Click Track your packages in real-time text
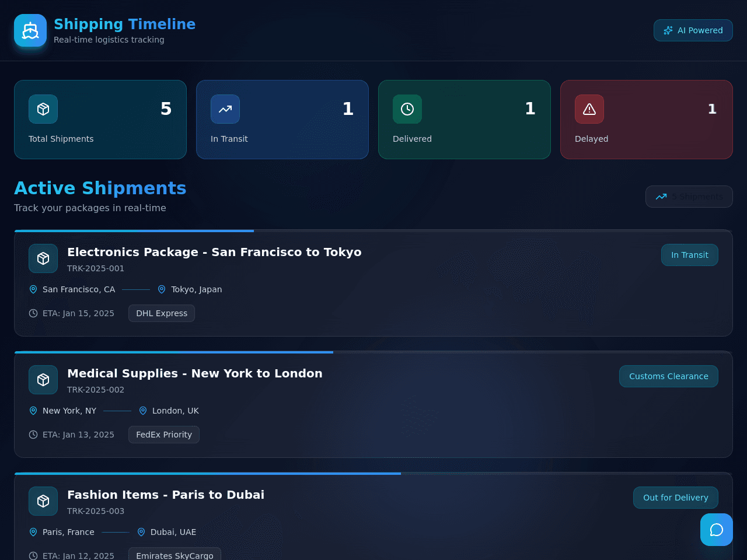 tap(90, 208)
